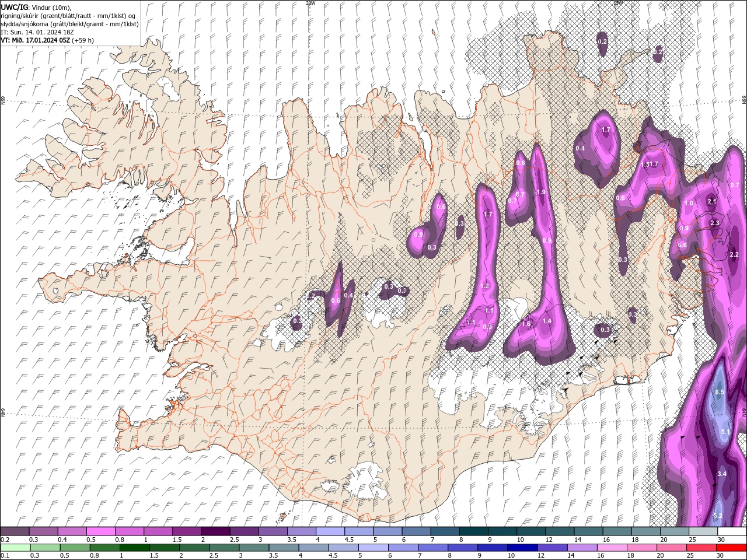Image resolution: width=747 pixels, height=560 pixels.
Task: Select the 'rigning/skúrir' legend description line
Action: 69,16
